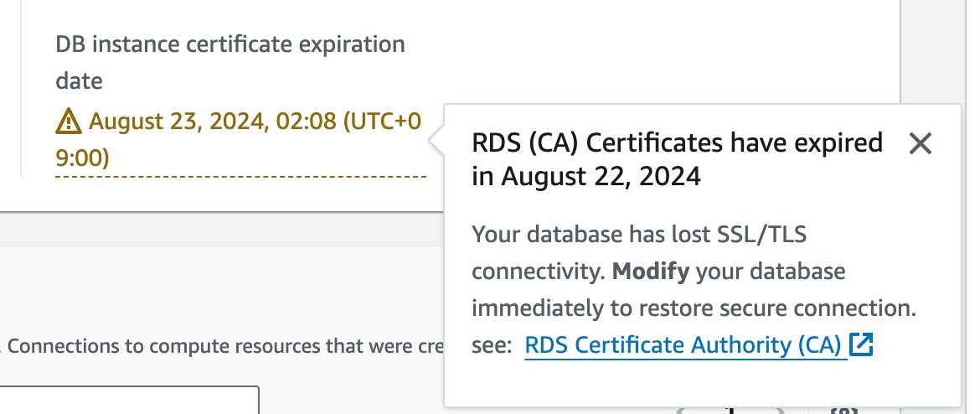This screenshot has height=414, width=980.
Task: Focus the empty input field at bottom left
Action: [x=126, y=401]
